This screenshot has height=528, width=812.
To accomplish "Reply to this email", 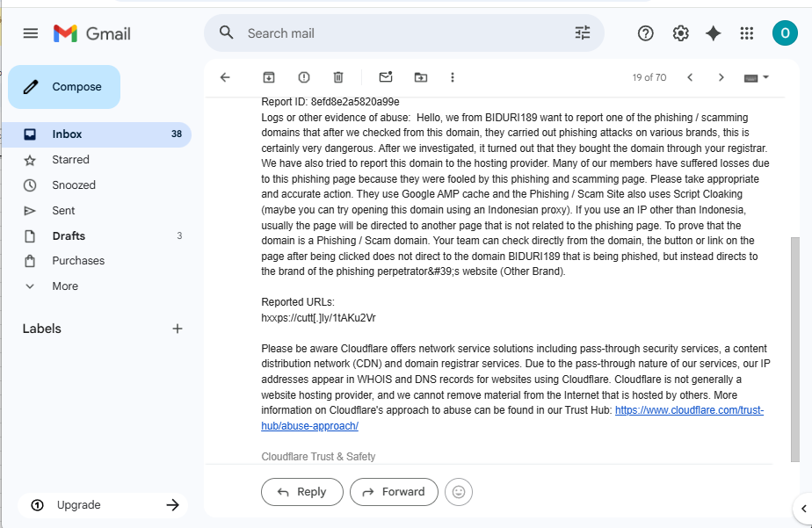I will point(302,492).
